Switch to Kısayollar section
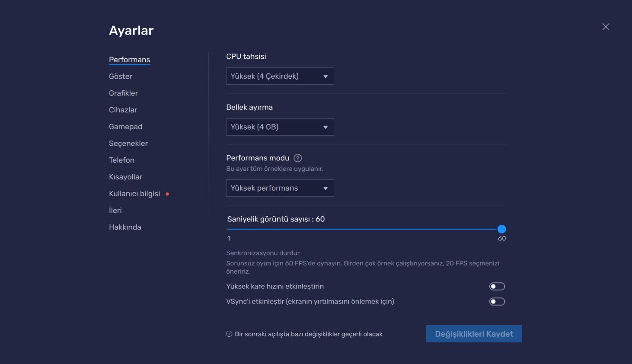 click(x=125, y=177)
